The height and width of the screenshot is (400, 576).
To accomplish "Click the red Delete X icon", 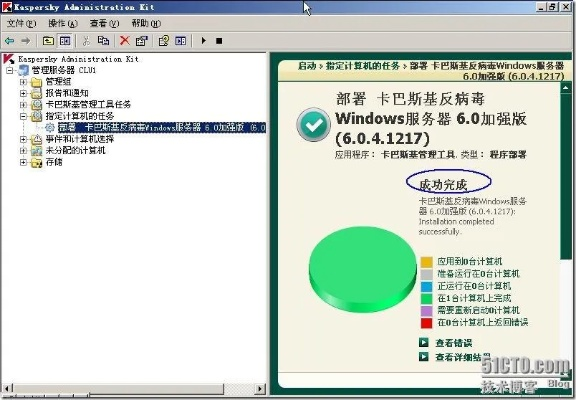I will pos(125,41).
